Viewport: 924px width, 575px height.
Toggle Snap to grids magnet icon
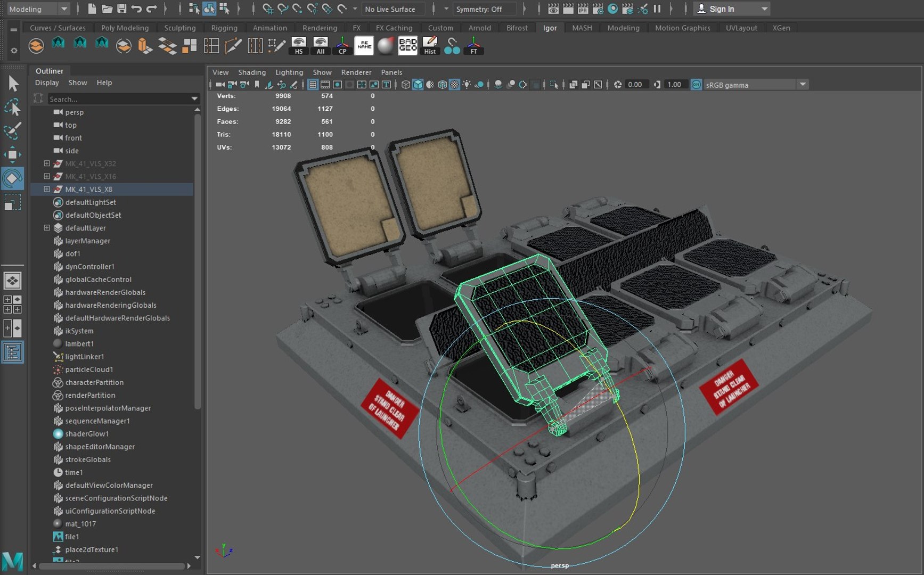click(x=268, y=9)
